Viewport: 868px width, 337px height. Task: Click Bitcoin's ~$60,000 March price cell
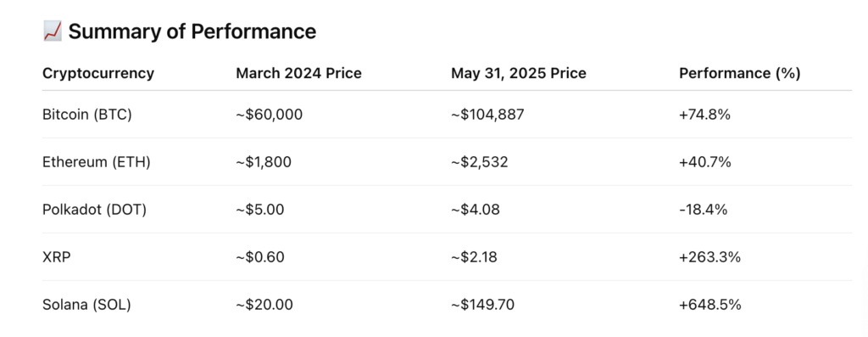pyautogui.click(x=269, y=115)
